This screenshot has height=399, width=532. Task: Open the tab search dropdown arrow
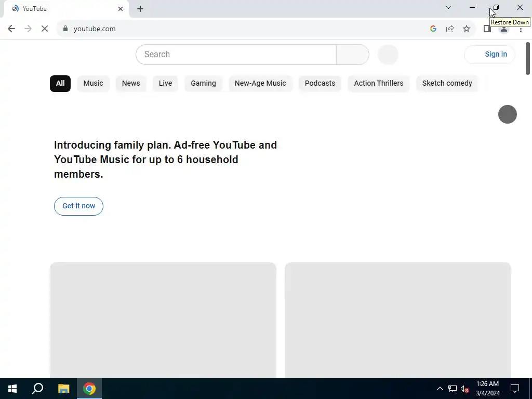tap(448, 7)
